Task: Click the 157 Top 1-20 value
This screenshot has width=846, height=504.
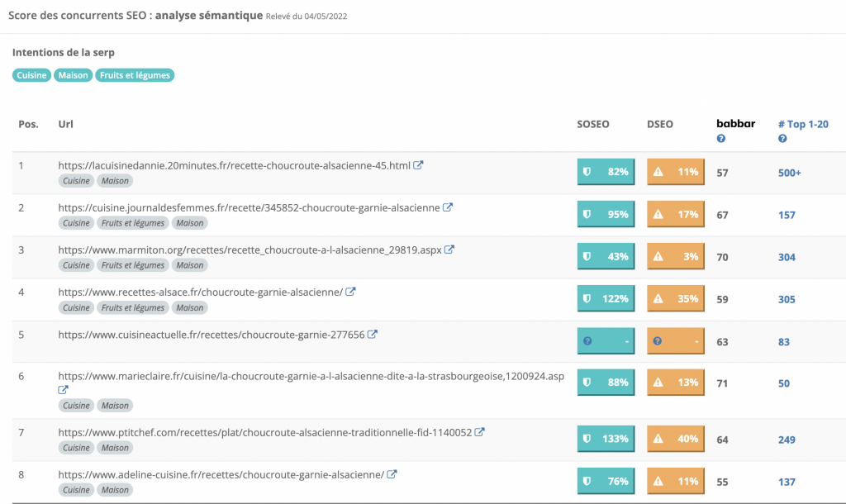Action: (x=787, y=215)
